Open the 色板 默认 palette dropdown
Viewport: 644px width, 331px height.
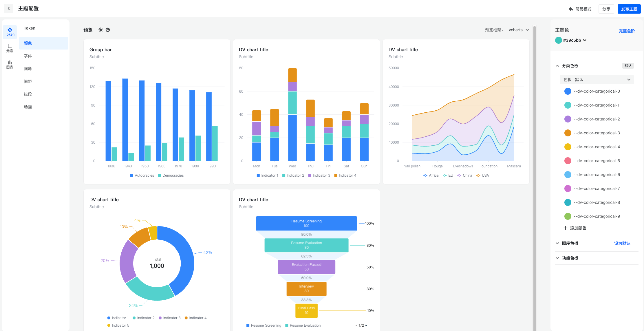click(x=597, y=80)
